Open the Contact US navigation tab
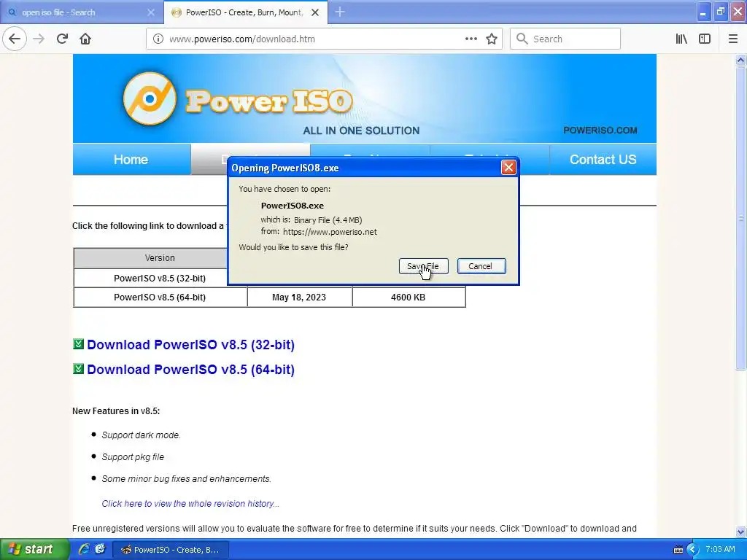Viewport: 747px width, 560px height. click(603, 160)
